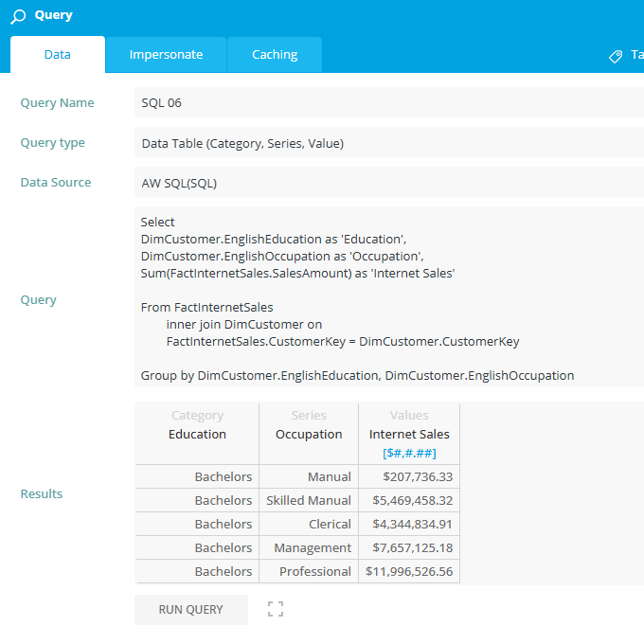Image resolution: width=644 pixels, height=644 pixels.
Task: Expand results with the fullscreen icon
Action: [x=276, y=609]
